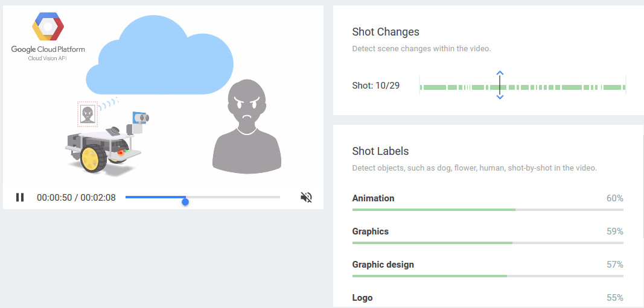This screenshot has height=308, width=644.
Task: Click the blue video progress handle
Action: coord(185,201)
